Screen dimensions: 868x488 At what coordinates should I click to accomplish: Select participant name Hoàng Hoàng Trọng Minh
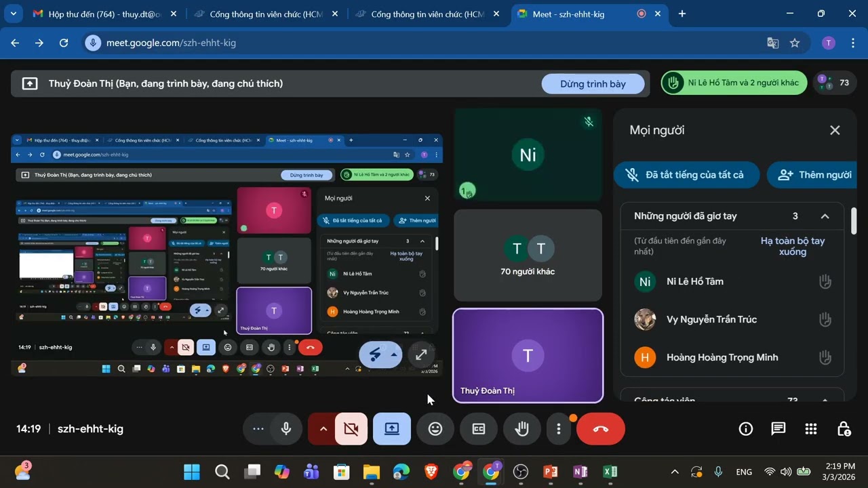722,357
